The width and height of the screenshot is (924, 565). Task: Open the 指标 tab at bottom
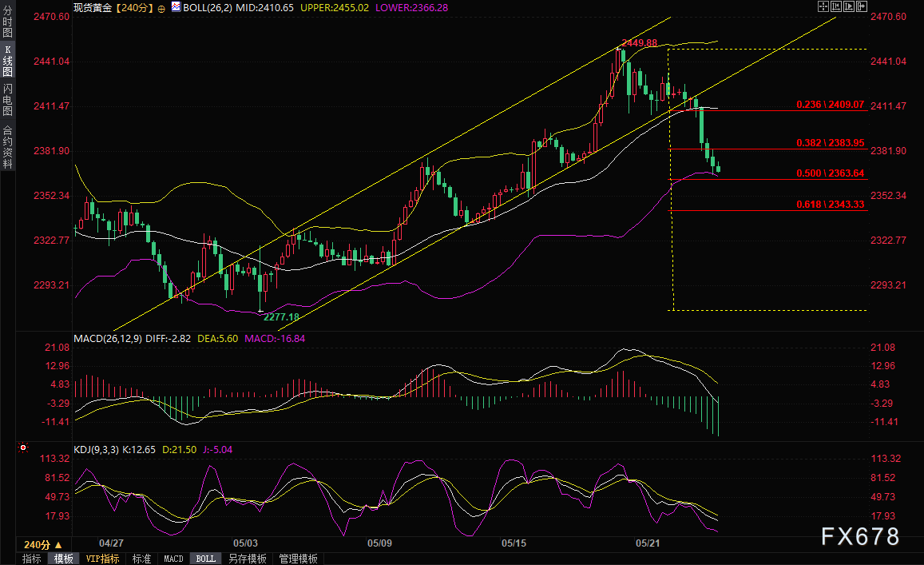click(x=32, y=559)
